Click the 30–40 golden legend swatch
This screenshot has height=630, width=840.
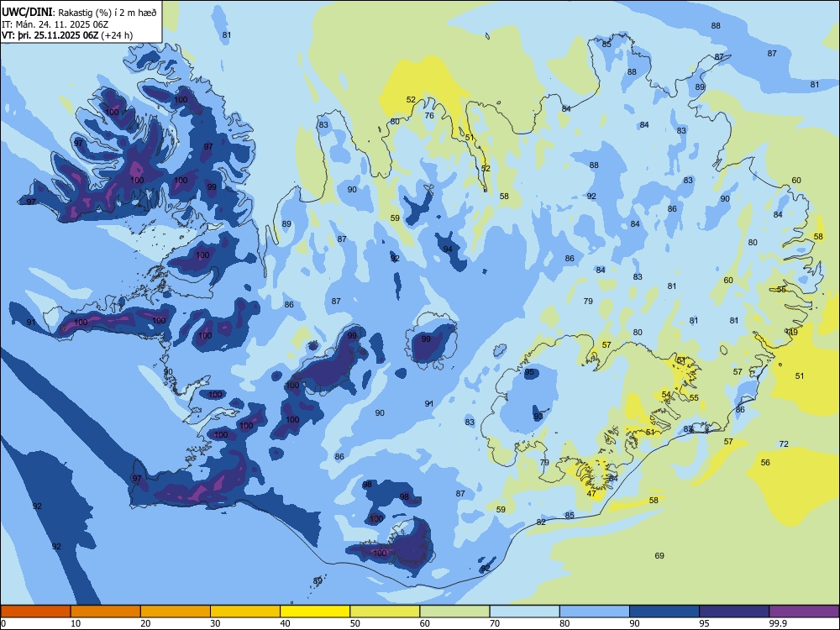click(x=245, y=612)
